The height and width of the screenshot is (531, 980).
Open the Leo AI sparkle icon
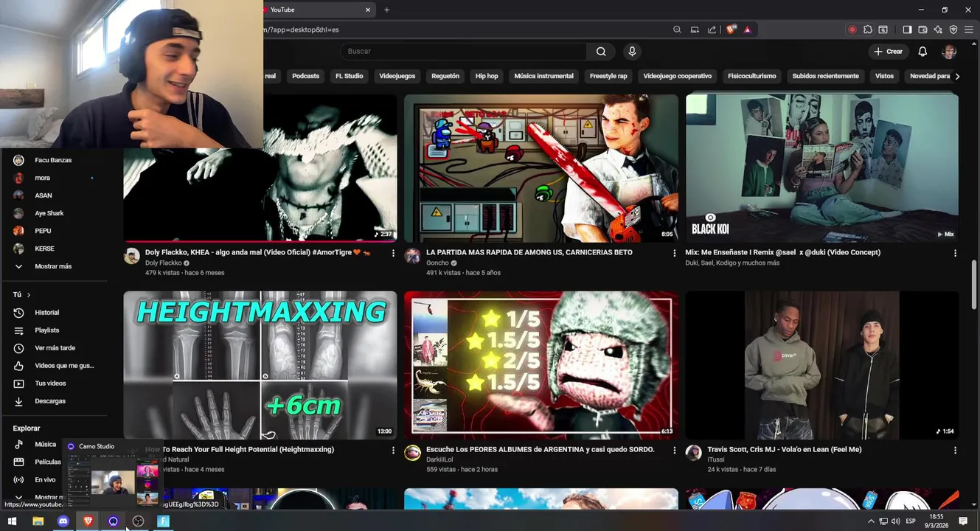938,29
